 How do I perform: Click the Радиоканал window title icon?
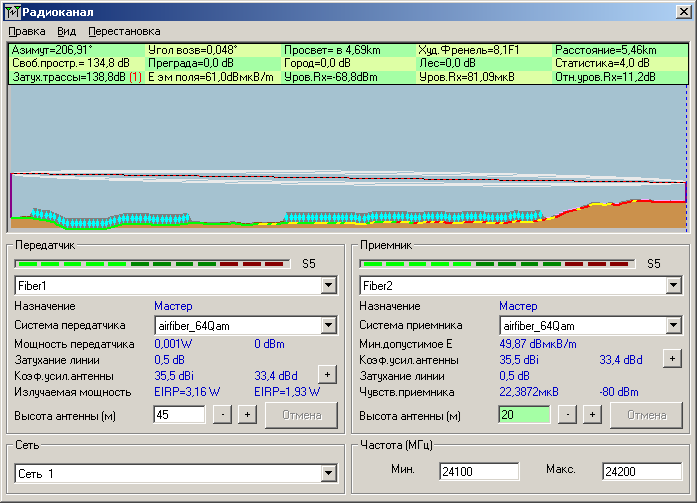click(12, 12)
